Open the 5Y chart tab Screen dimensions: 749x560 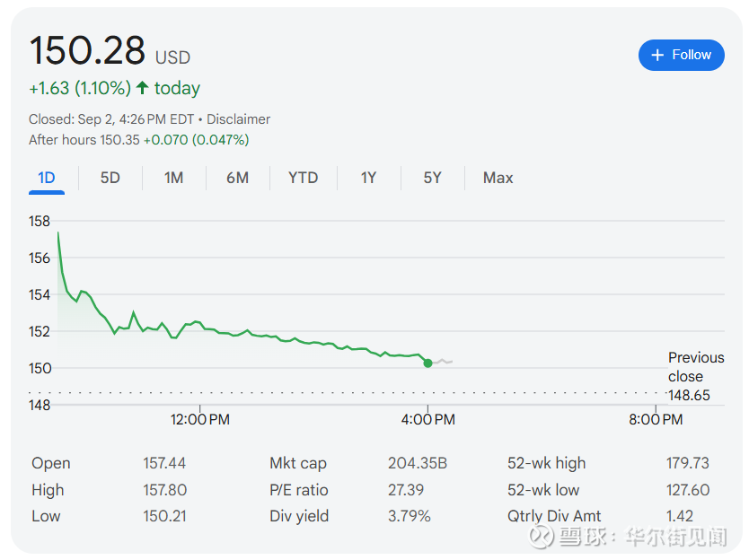(432, 178)
